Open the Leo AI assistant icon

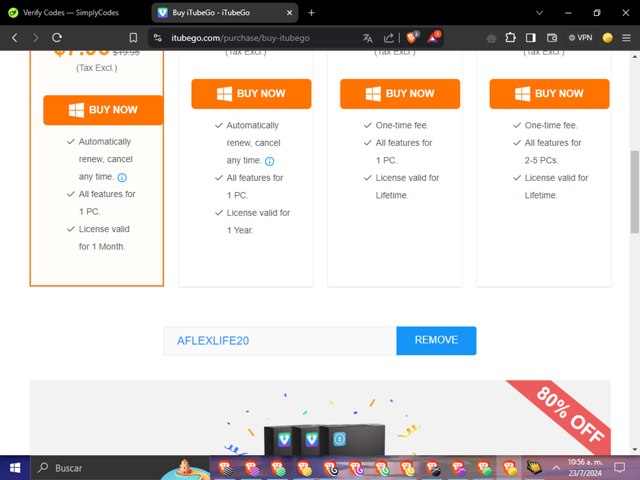click(x=491, y=38)
